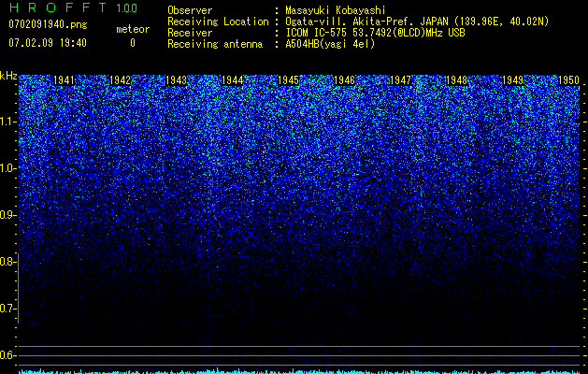Click the kHz axis unit label
The height and width of the screenshot is (374, 588).
point(8,76)
